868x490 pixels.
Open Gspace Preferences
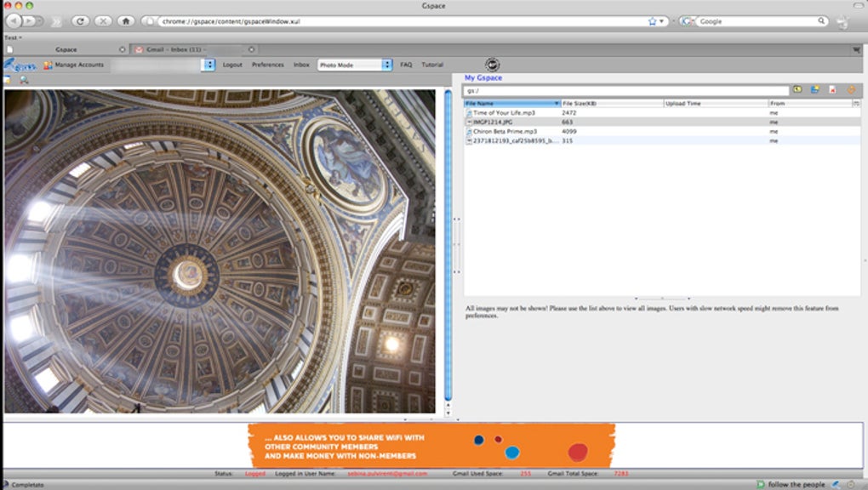(267, 65)
